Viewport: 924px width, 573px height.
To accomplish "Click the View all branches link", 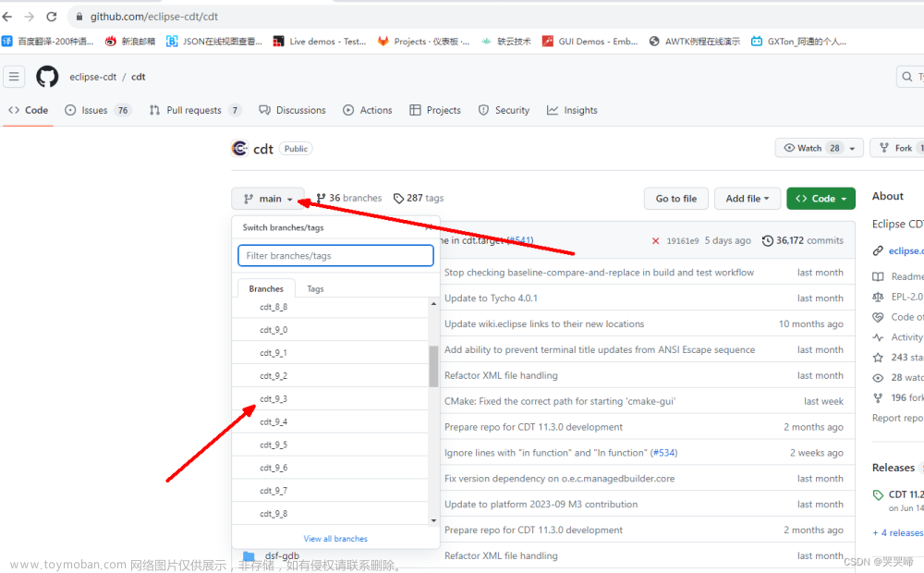I will click(x=335, y=539).
